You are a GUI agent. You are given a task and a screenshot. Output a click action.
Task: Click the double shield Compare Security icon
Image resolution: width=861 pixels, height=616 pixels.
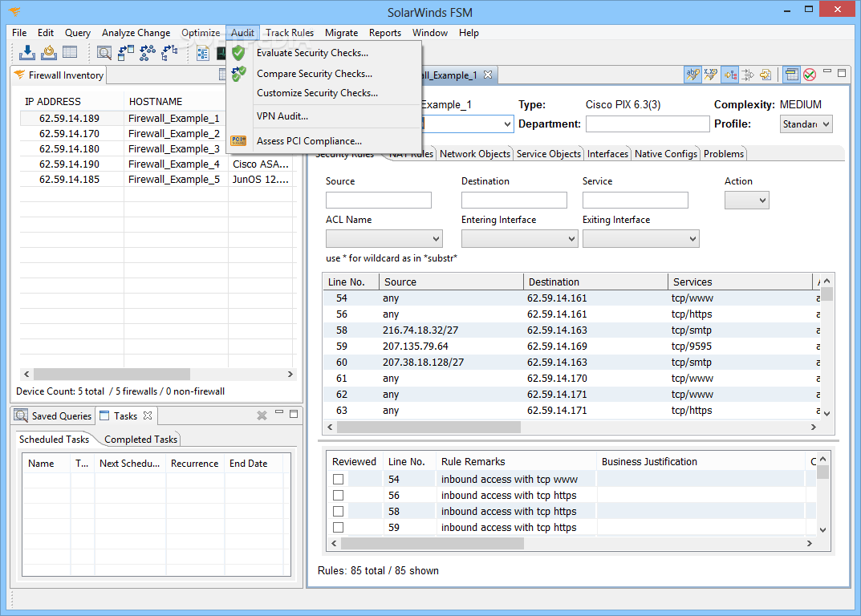[x=238, y=74]
